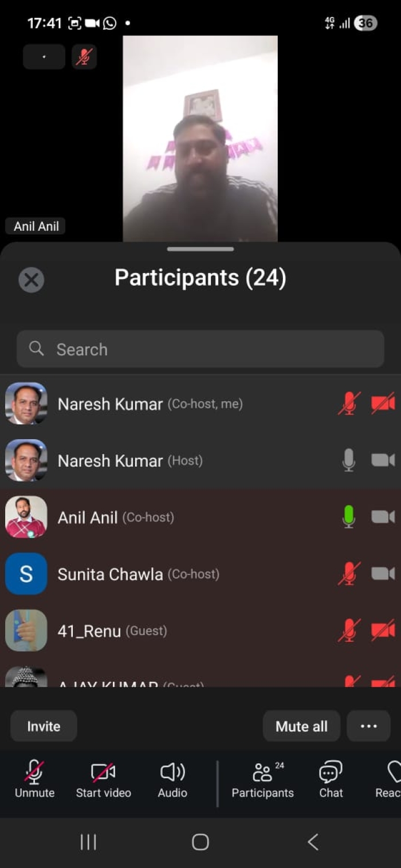Tap Unmute in the bottom toolbar
This screenshot has height=868, width=401.
pos(34,779)
